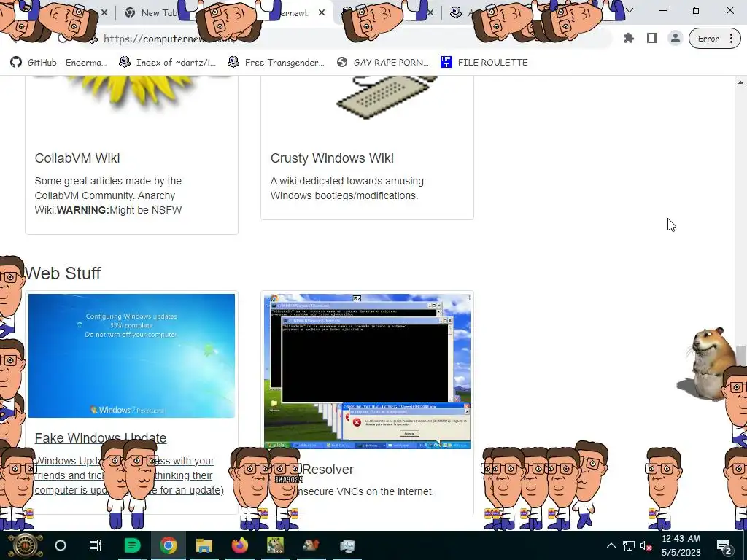This screenshot has width=747, height=560.
Task: Open the GitHub - Enderma... bookmark
Action: point(59,63)
